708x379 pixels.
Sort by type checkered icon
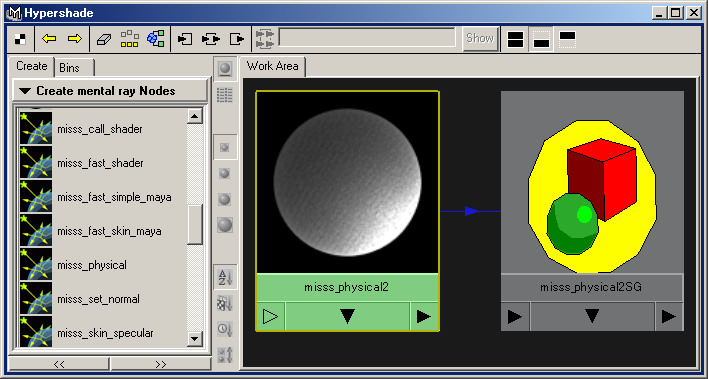(224, 303)
